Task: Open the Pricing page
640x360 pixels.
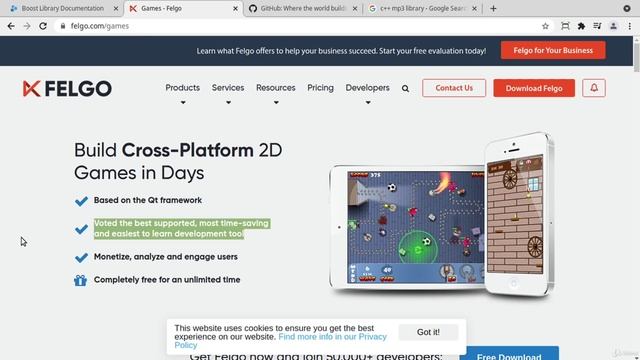Action: (x=320, y=88)
